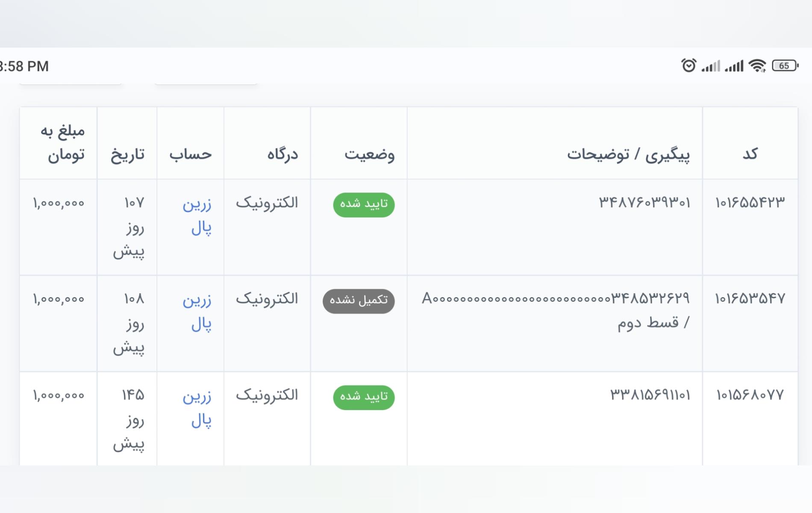Click the first green تایید شده badge
The height and width of the screenshot is (513, 812).
pyautogui.click(x=364, y=204)
